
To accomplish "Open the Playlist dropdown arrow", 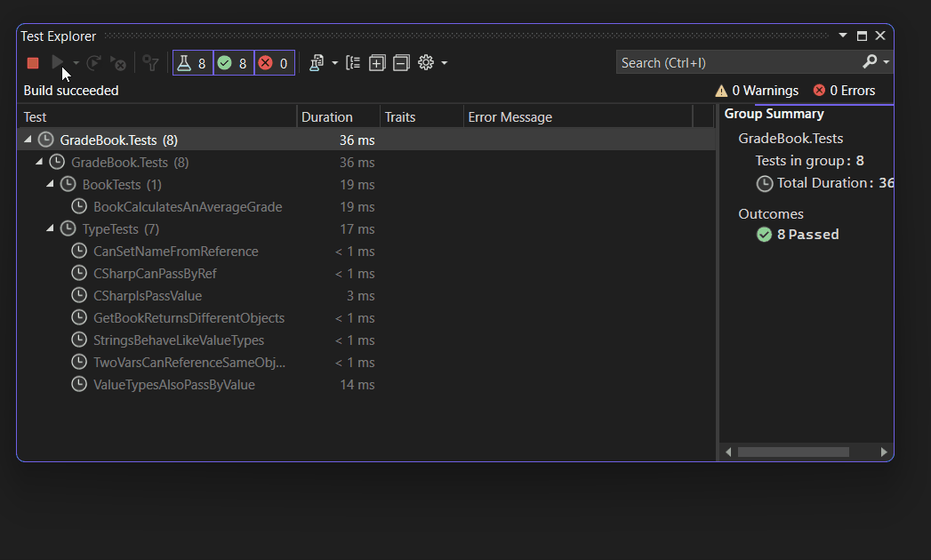I will point(335,63).
